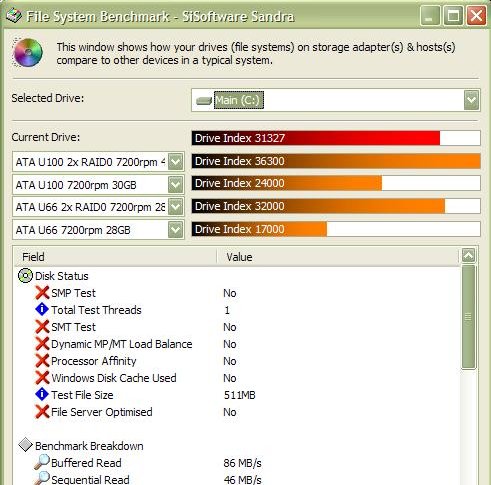The height and width of the screenshot is (485, 491).
Task: Click the Sandra app icon in title bar
Action: (14, 15)
